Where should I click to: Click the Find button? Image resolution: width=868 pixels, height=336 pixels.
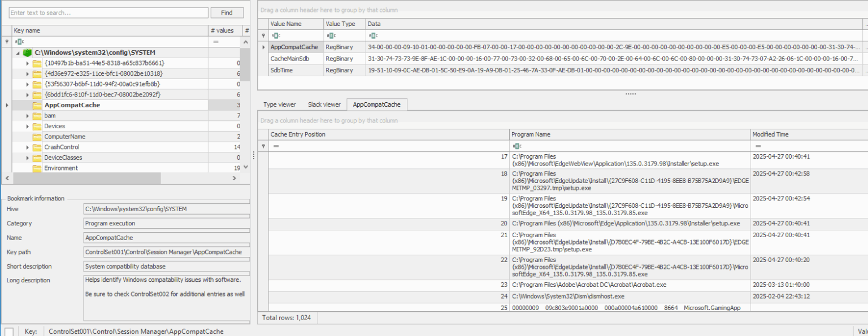227,12
